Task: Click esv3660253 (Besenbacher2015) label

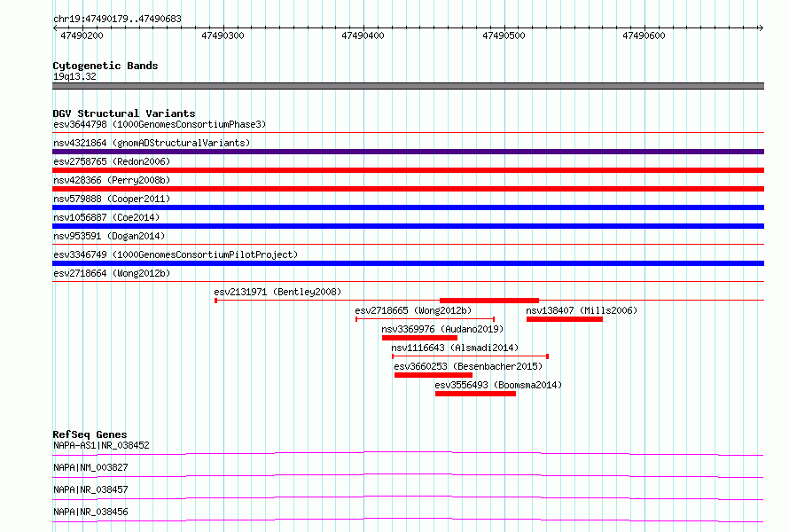Action: pyautogui.click(x=468, y=366)
